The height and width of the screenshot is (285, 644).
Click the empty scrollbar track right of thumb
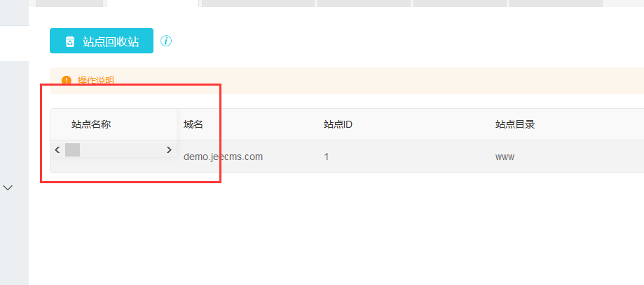click(122, 150)
